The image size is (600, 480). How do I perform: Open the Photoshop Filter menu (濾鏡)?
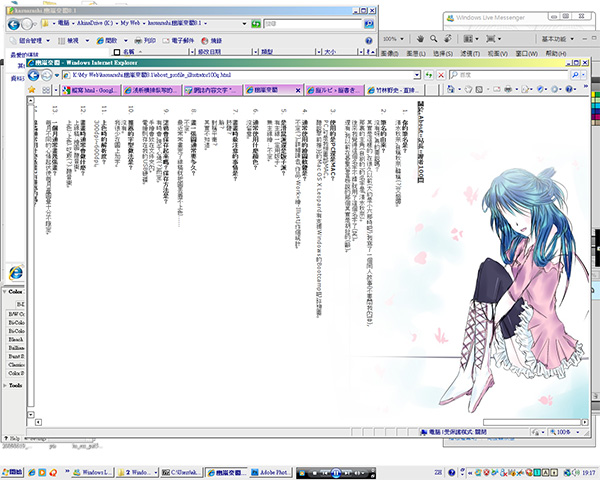470,54
